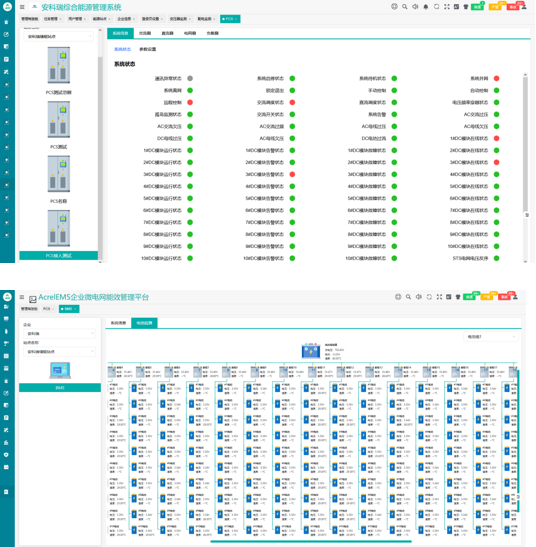Image resolution: width=536 pixels, height=547 pixels.
Task: Open 系统信息 tab in BMS panel
Action: (x=118, y=323)
